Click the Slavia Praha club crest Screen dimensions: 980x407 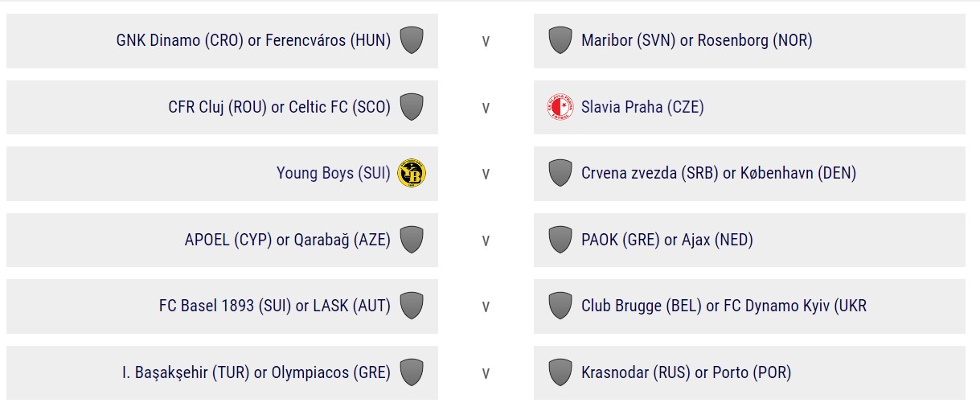(x=560, y=107)
